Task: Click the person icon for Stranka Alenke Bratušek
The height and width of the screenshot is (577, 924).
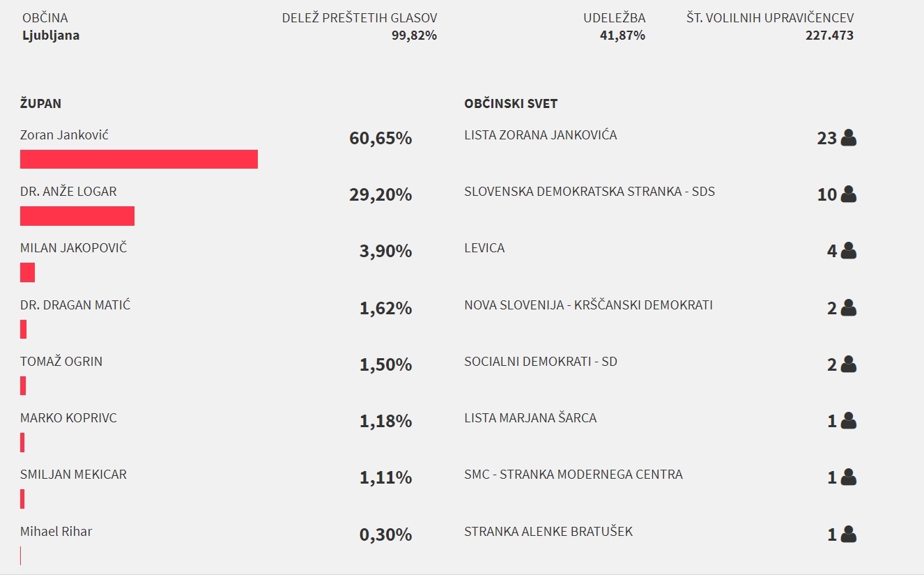Action: click(848, 534)
